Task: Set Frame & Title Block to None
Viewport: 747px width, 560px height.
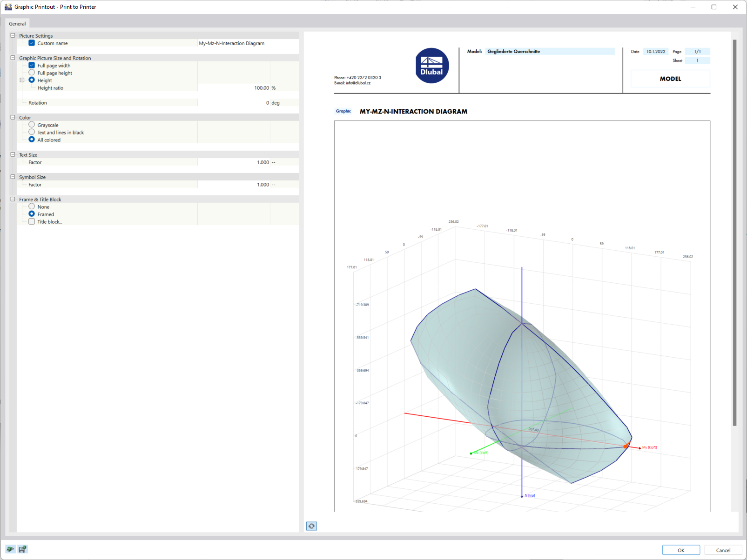Action: pyautogui.click(x=31, y=207)
